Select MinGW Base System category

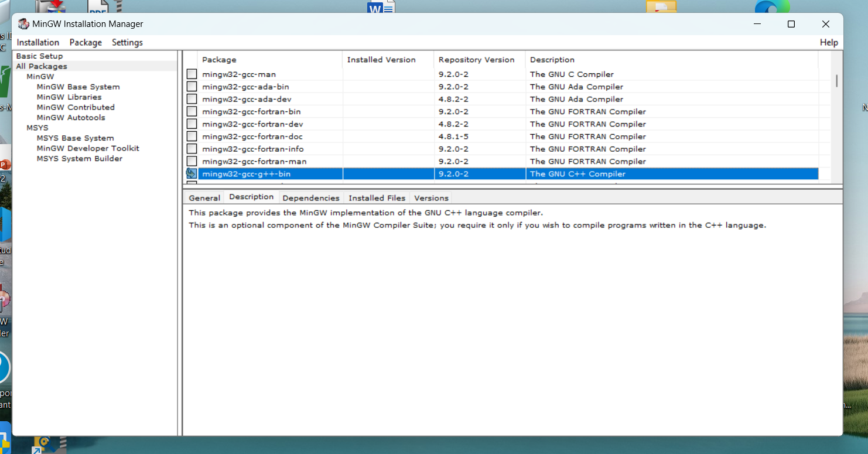[x=78, y=87]
